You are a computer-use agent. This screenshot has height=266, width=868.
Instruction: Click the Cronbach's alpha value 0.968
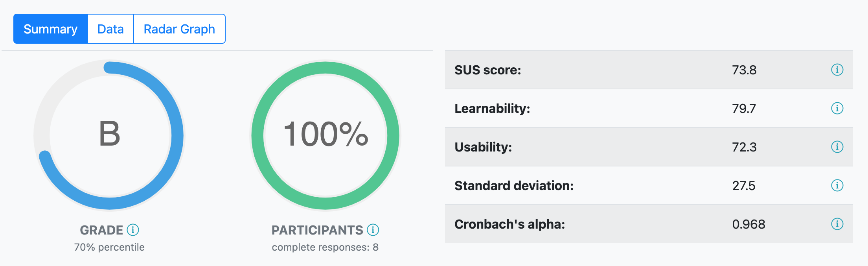point(748,224)
